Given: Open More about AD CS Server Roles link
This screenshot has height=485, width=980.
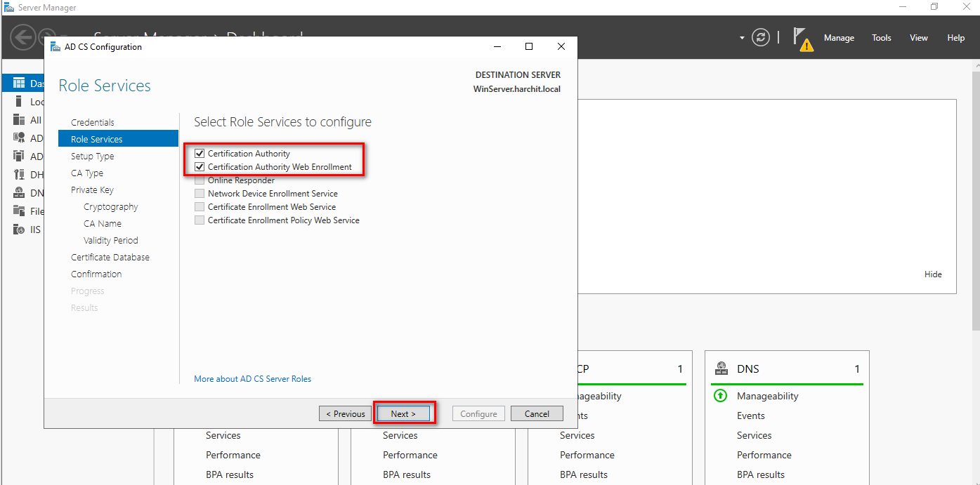Looking at the screenshot, I should click(x=252, y=379).
